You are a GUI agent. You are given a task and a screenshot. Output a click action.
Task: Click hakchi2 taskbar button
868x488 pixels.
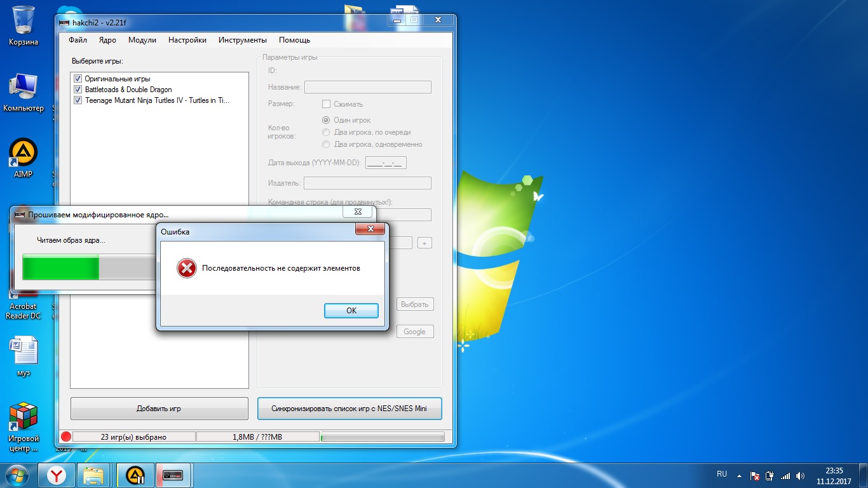173,475
